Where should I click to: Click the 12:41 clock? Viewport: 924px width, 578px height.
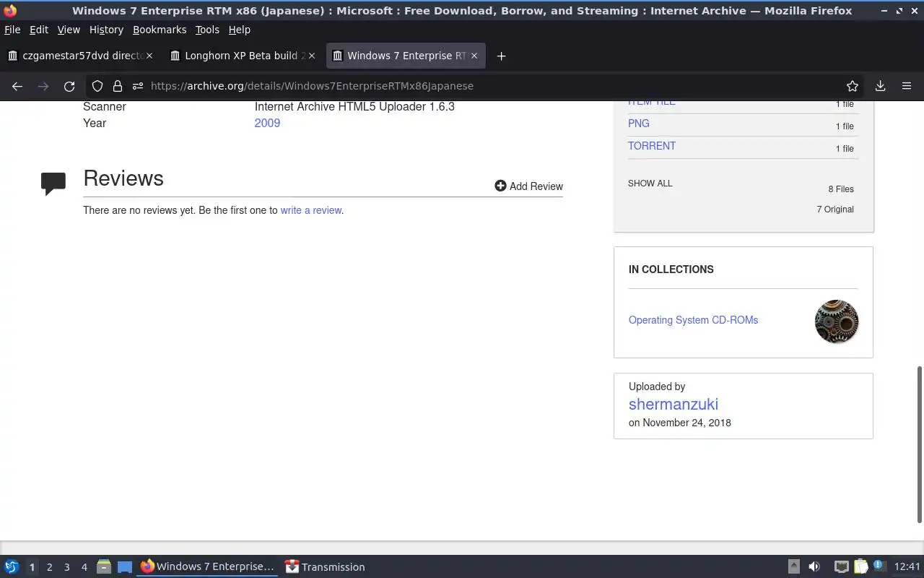coord(907,567)
